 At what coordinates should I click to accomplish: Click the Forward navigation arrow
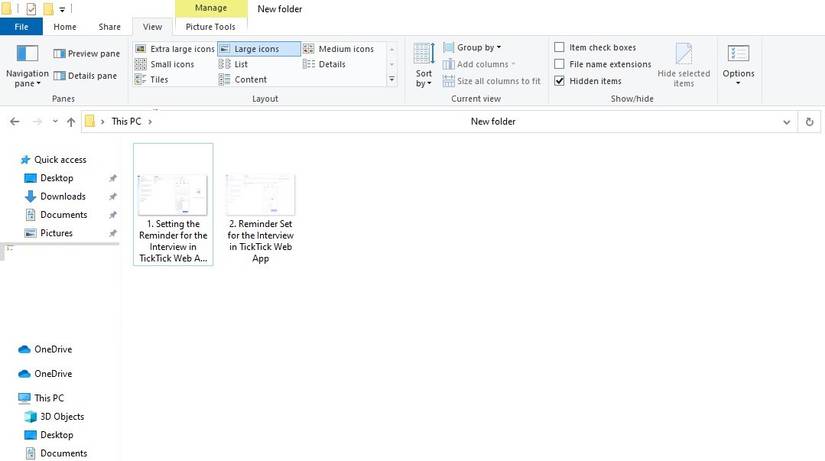tap(37, 122)
